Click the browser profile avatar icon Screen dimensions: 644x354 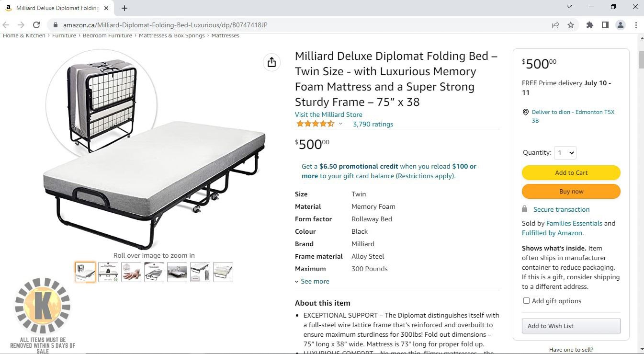[x=621, y=25]
